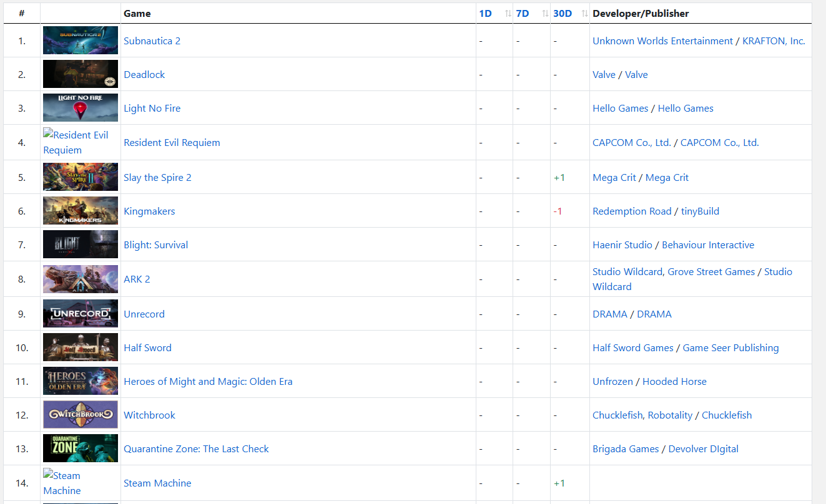
Task: Open the Half Sword game title link
Action: pyautogui.click(x=147, y=348)
